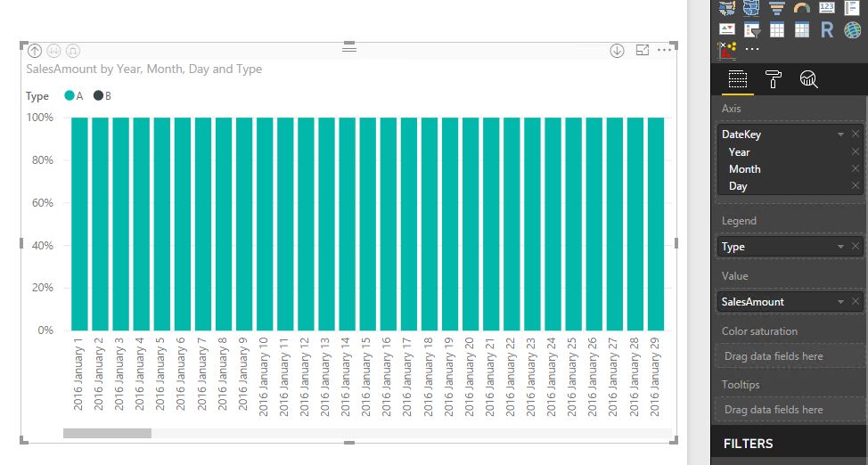The width and height of the screenshot is (868, 465).
Task: Click the Drill Up arrow icon
Action: pyautogui.click(x=35, y=51)
